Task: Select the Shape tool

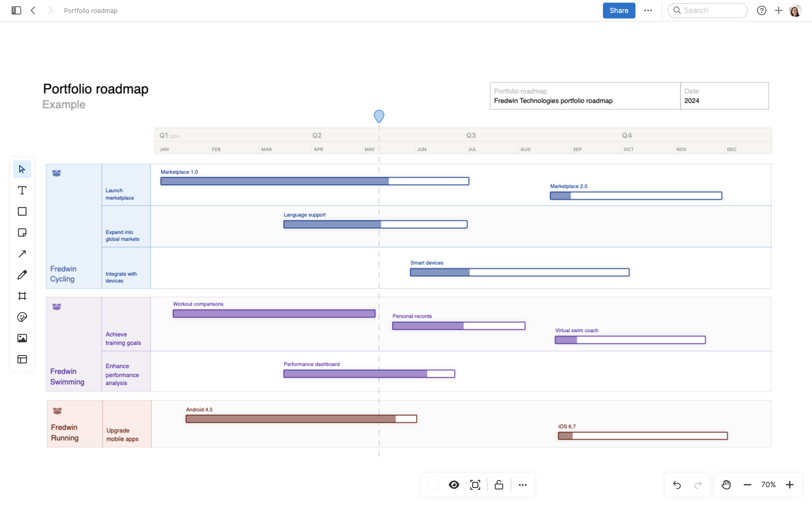Action: (22, 211)
